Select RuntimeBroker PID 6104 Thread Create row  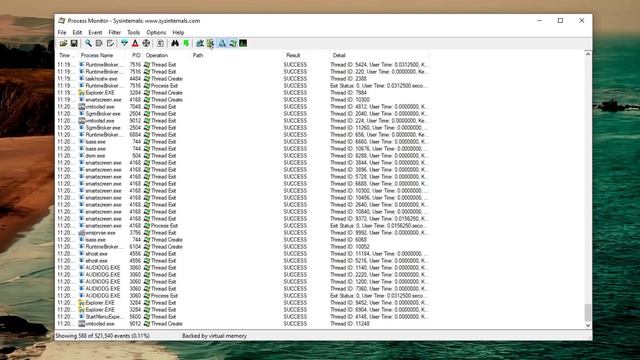point(242,247)
